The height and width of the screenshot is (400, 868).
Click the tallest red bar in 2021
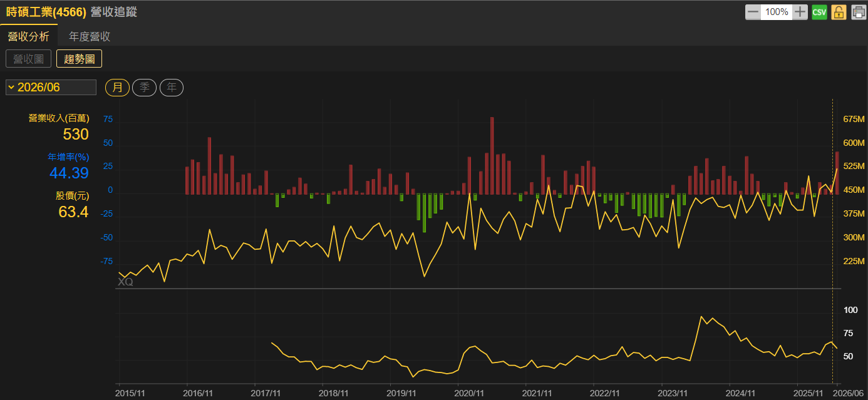point(492,155)
